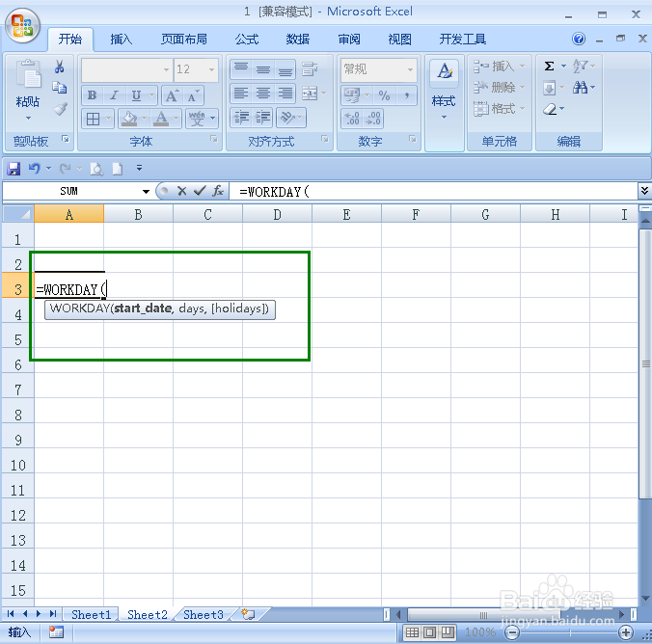Open Insert Function fx dialog
The image size is (652, 644).
[217, 191]
